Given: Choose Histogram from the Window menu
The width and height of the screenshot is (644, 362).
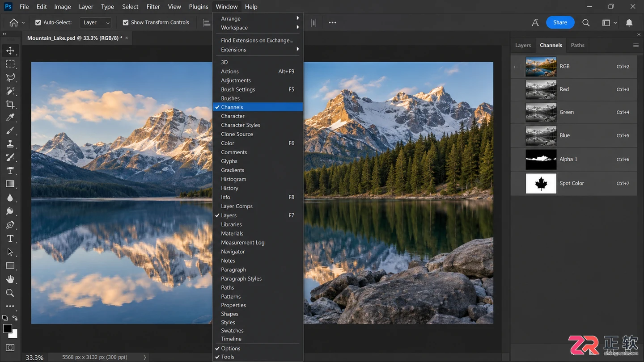Looking at the screenshot, I should pos(258,179).
